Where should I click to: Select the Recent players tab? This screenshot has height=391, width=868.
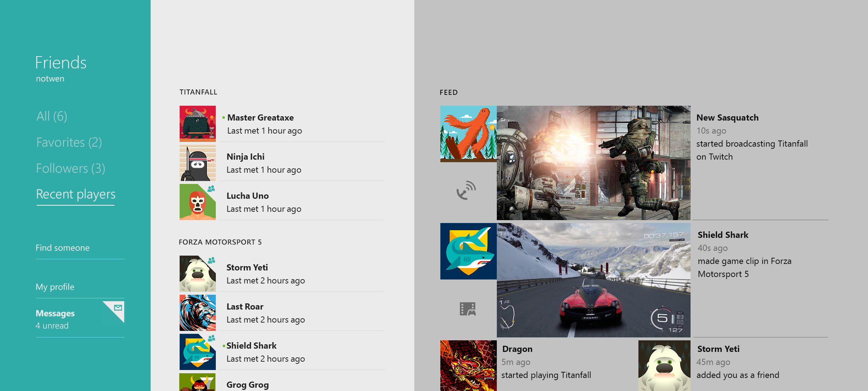coord(76,194)
